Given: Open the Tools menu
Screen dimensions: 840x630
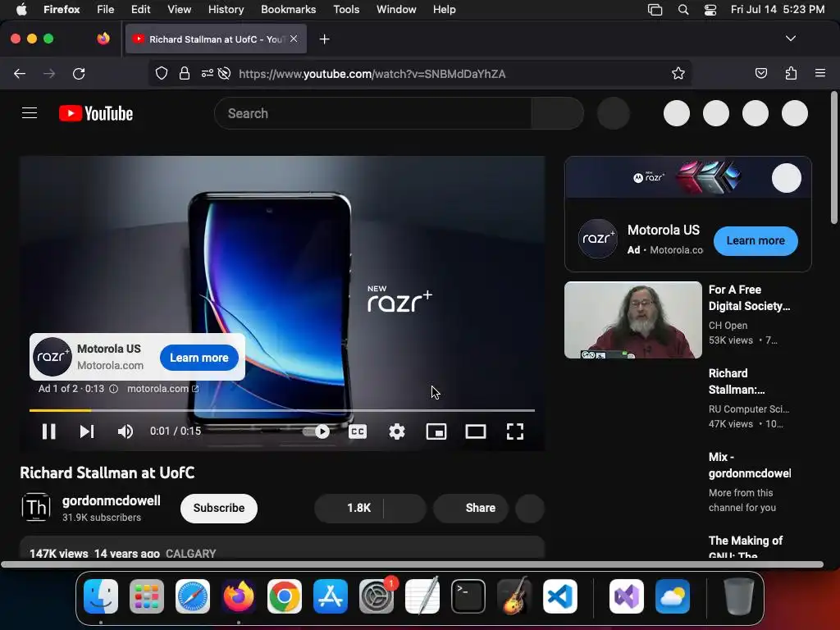Looking at the screenshot, I should [346, 10].
